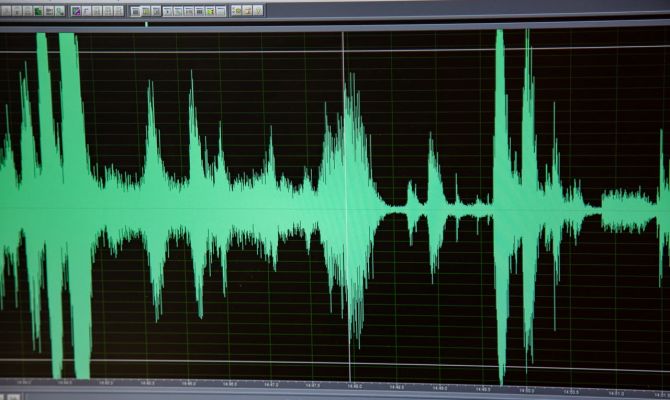
Task: Click the yellow-green icon in the fourth toolbar group
Action: coord(209,11)
